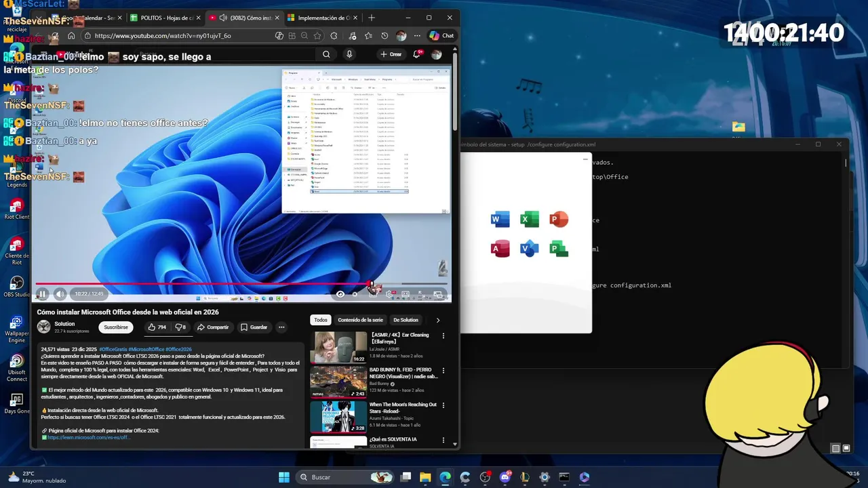Switch to the POLITOS Hojas de cálculo tab

166,18
